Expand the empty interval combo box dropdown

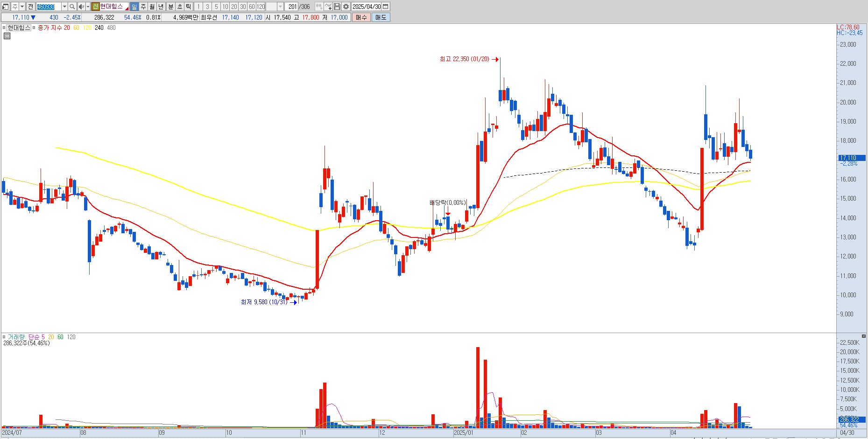click(280, 7)
